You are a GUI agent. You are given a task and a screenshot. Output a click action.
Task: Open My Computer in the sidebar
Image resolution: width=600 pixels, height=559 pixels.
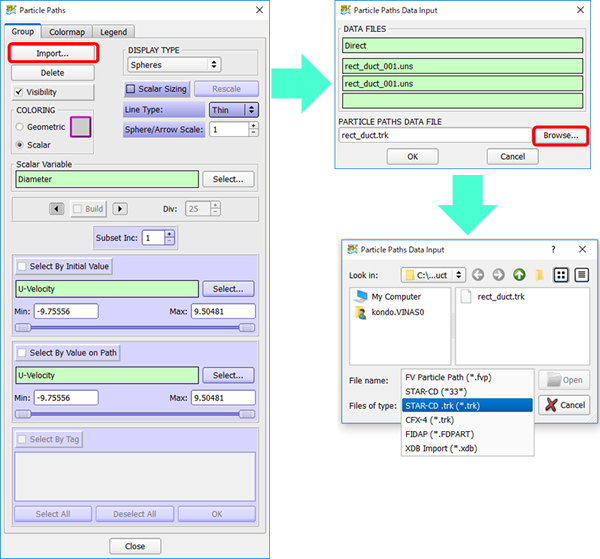pos(397,296)
